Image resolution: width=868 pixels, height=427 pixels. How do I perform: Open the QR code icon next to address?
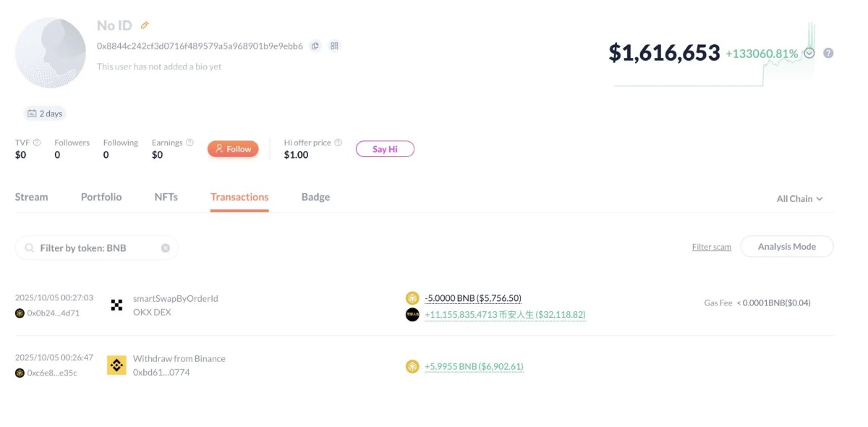click(x=334, y=46)
